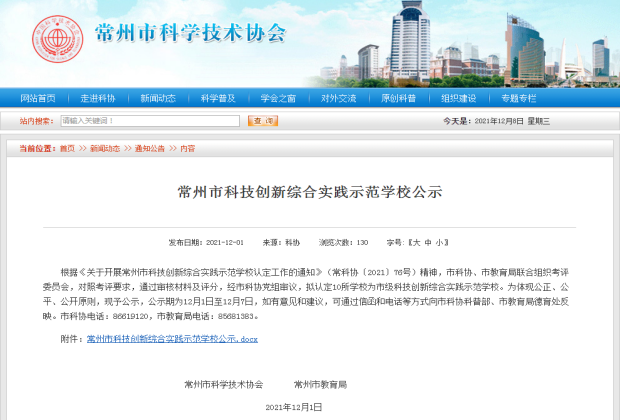Set font size to 大
The height and width of the screenshot is (420, 620).
click(x=416, y=243)
